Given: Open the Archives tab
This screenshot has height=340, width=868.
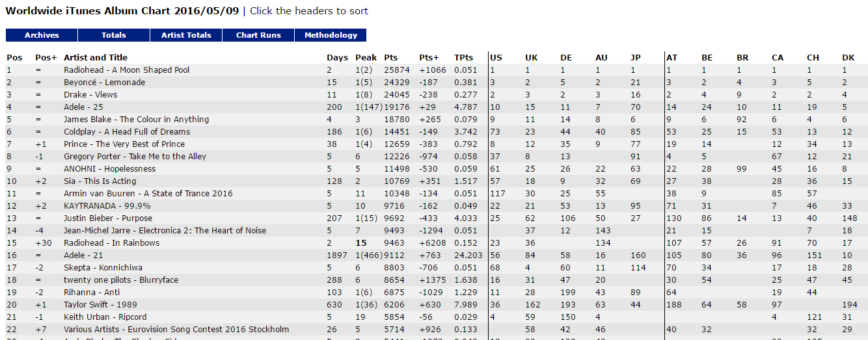Looking at the screenshot, I should 42,35.
